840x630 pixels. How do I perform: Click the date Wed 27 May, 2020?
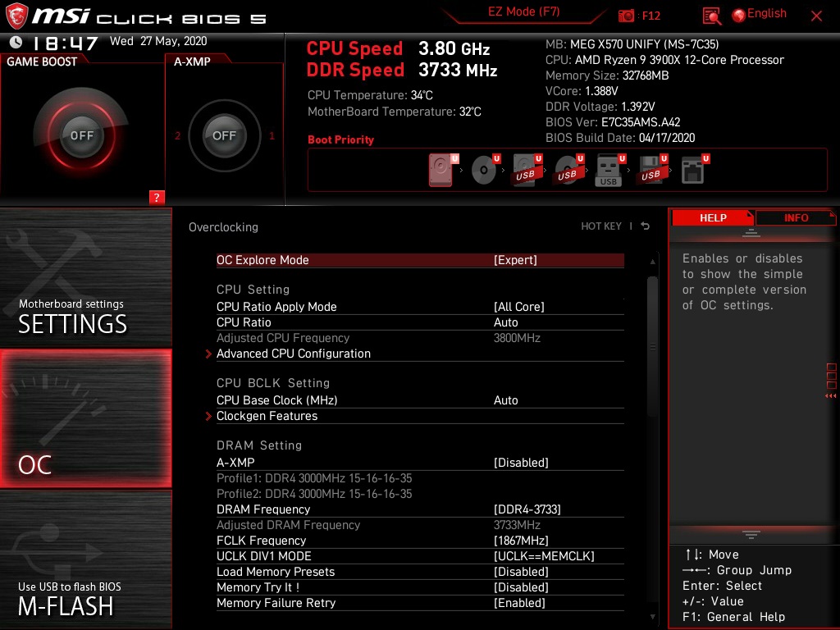tap(158, 41)
